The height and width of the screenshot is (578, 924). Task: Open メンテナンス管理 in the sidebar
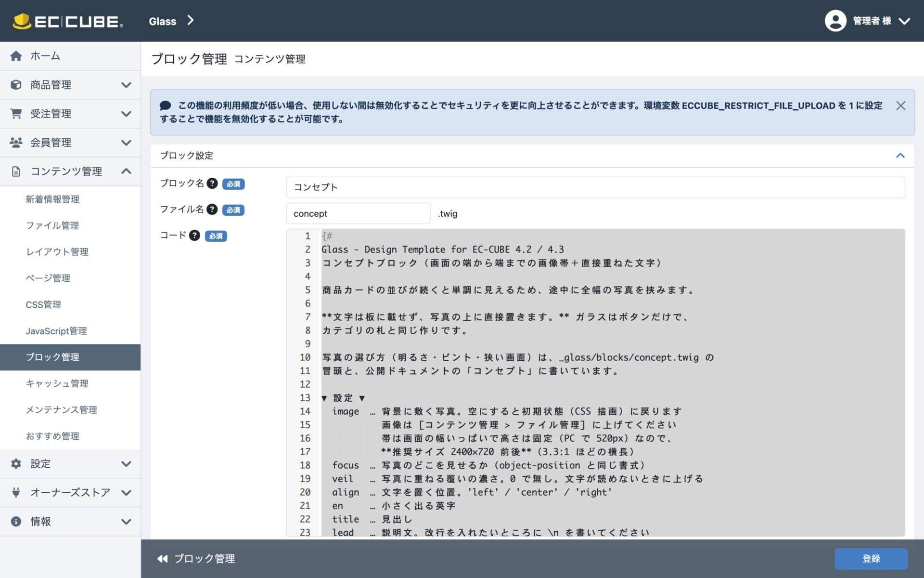(x=70, y=410)
